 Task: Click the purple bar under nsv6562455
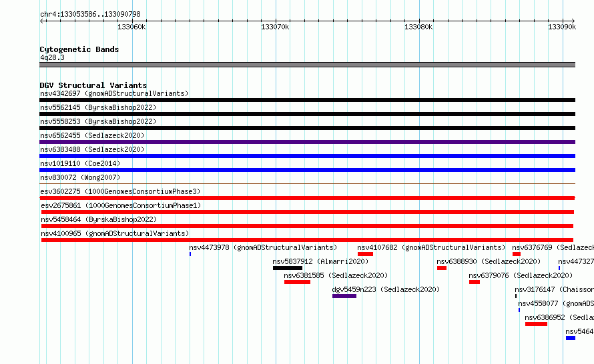click(307, 142)
